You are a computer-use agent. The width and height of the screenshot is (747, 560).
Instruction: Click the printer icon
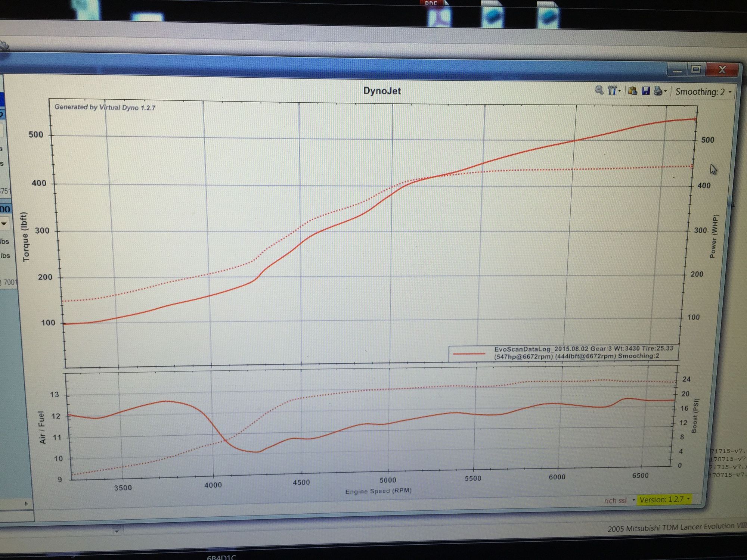click(x=658, y=91)
